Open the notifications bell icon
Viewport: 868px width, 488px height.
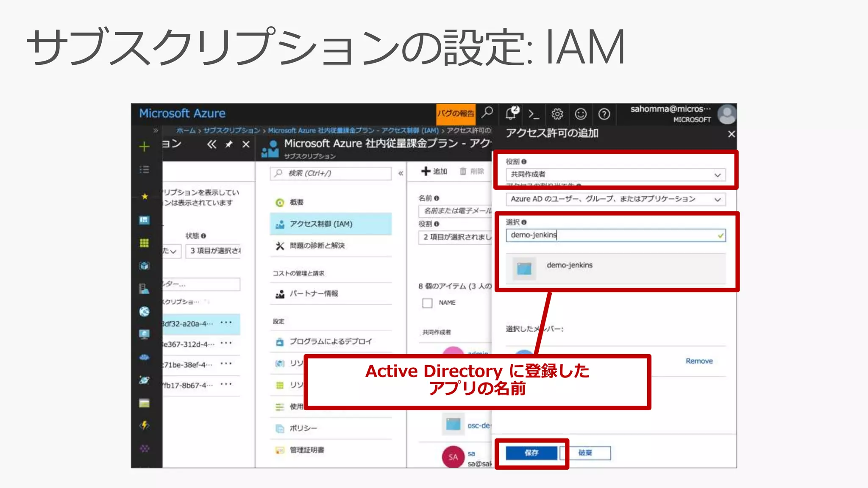pos(512,113)
